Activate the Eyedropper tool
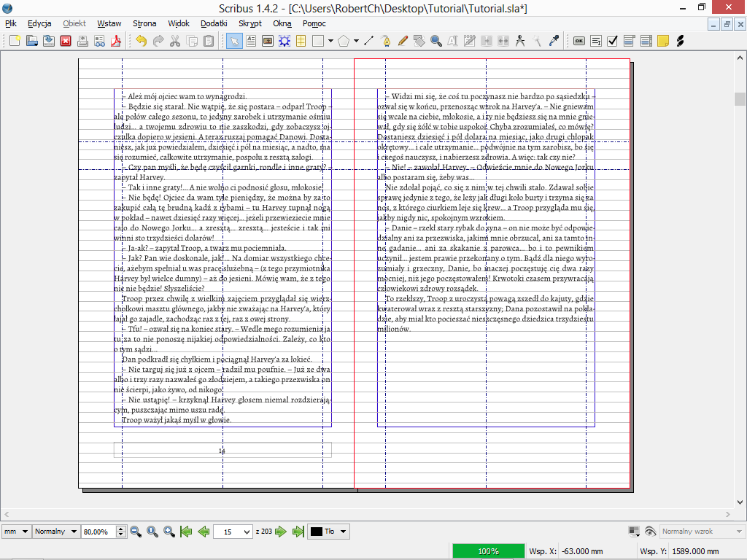The height and width of the screenshot is (560, 747). point(554,41)
